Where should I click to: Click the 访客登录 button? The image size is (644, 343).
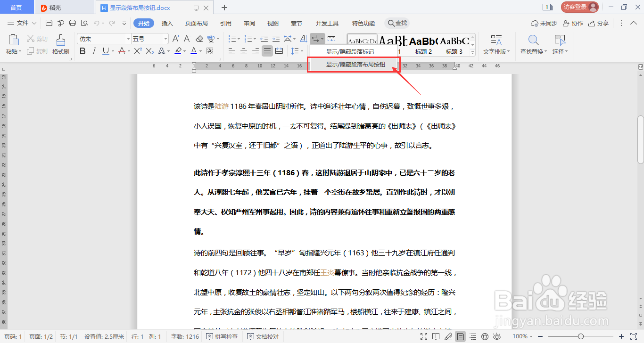tap(580, 7)
